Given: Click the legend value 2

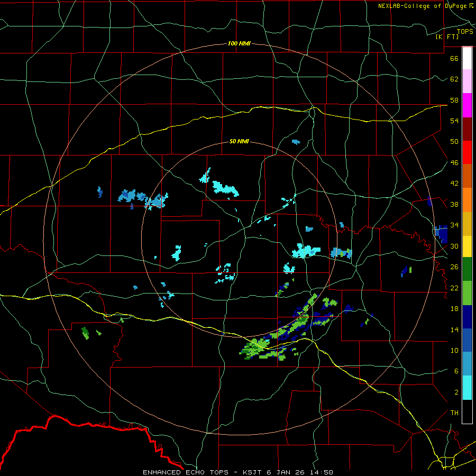Looking at the screenshot, I should [456, 392].
